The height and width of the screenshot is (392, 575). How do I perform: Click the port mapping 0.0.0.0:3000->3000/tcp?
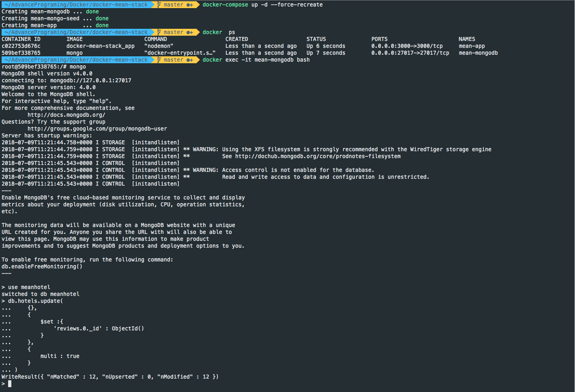407,46
